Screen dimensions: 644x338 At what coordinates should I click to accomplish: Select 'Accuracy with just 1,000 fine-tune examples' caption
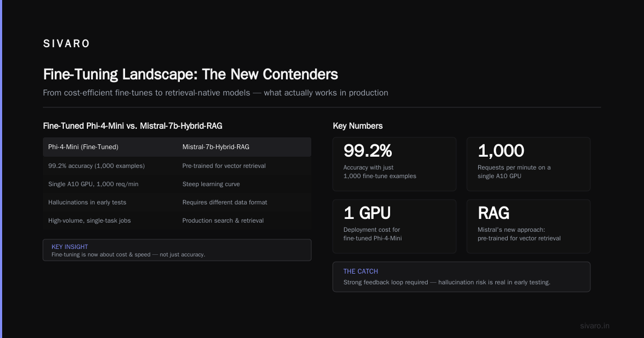380,172
